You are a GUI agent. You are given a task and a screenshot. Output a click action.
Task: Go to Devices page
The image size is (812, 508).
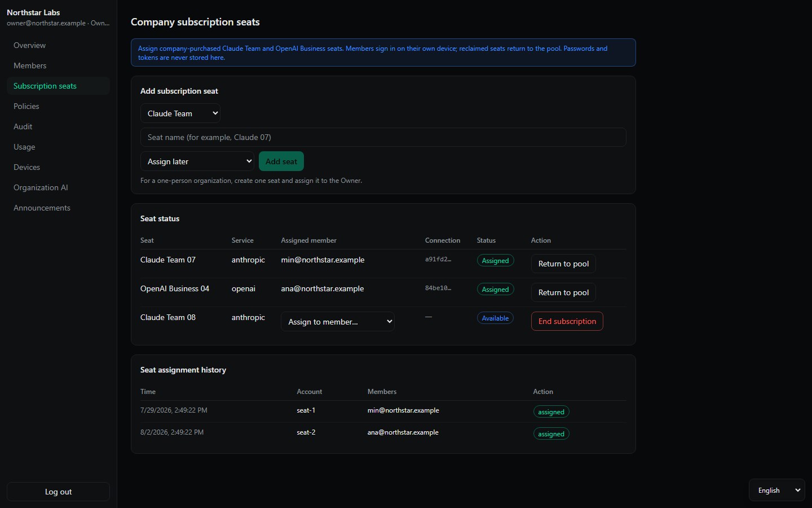click(58, 167)
